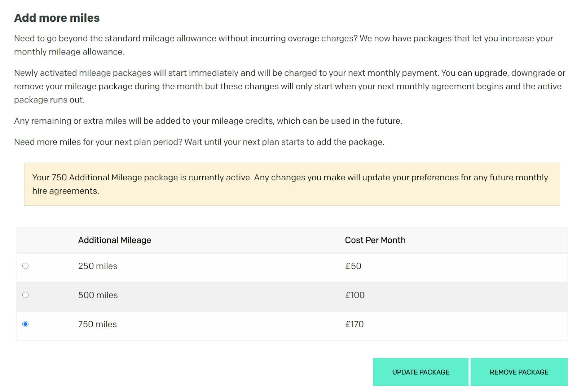Click the 'Need to go beyond the standard mileage' paragraph
This screenshot has height=392, width=577.
[283, 45]
